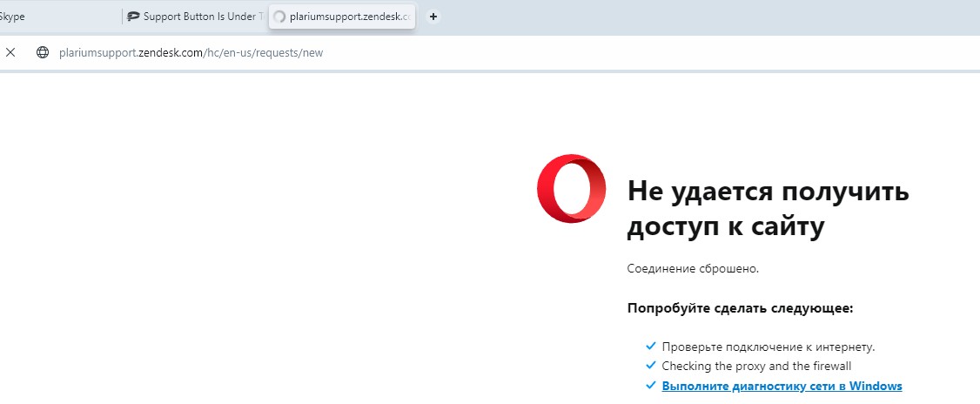
Task: Select the plariumsupport.zendesk tab
Action: click(x=342, y=17)
